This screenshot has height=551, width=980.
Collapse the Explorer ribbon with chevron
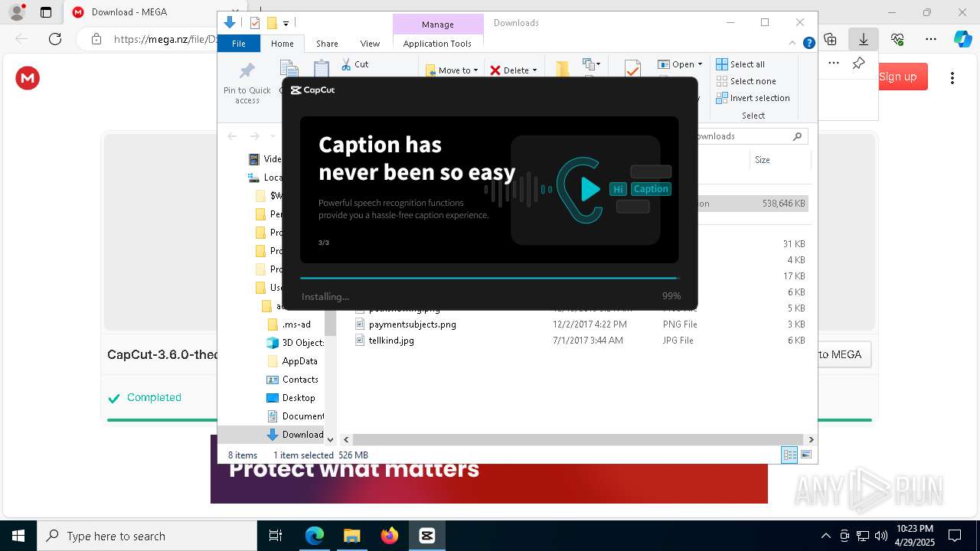pos(792,44)
